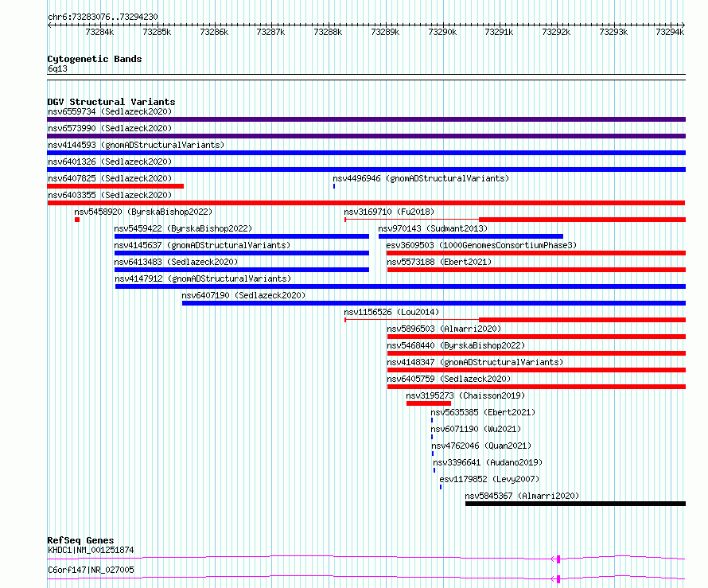Select the black nsv5845367 Almarri2020 bar
The image size is (708, 588).
[x=575, y=504]
